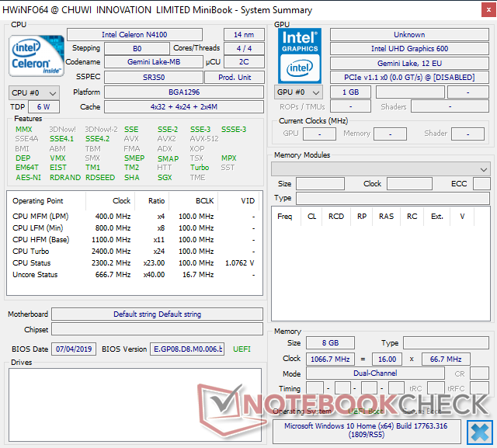The height and width of the screenshot is (448, 497).
Task: Click the BIOS Date value 07/04/2019
Action: point(74,349)
